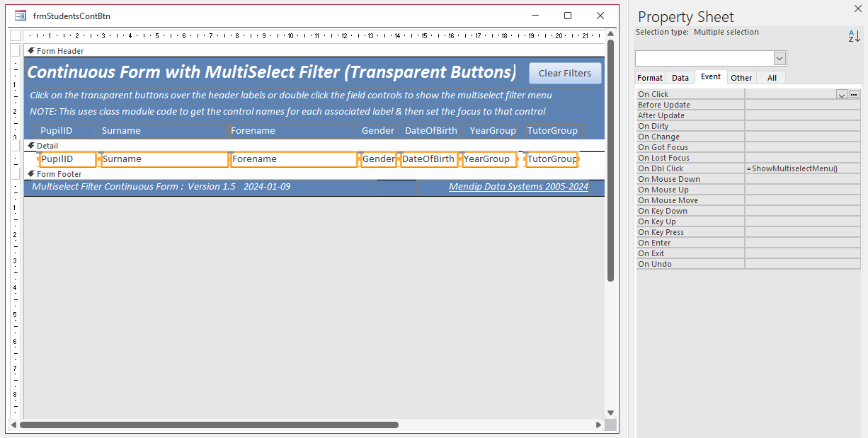Select the 'Click on the transparent buttons' instruction label
Image resolution: width=868 pixels, height=438 pixels.
[x=310, y=96]
